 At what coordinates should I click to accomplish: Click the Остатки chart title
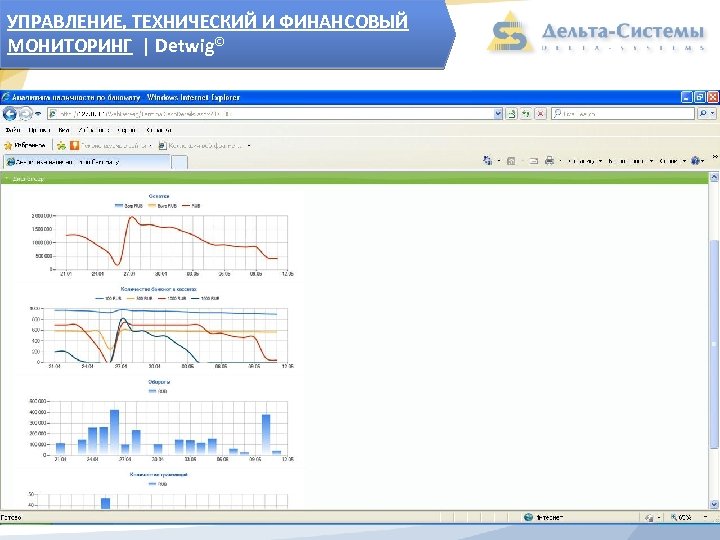[159, 196]
